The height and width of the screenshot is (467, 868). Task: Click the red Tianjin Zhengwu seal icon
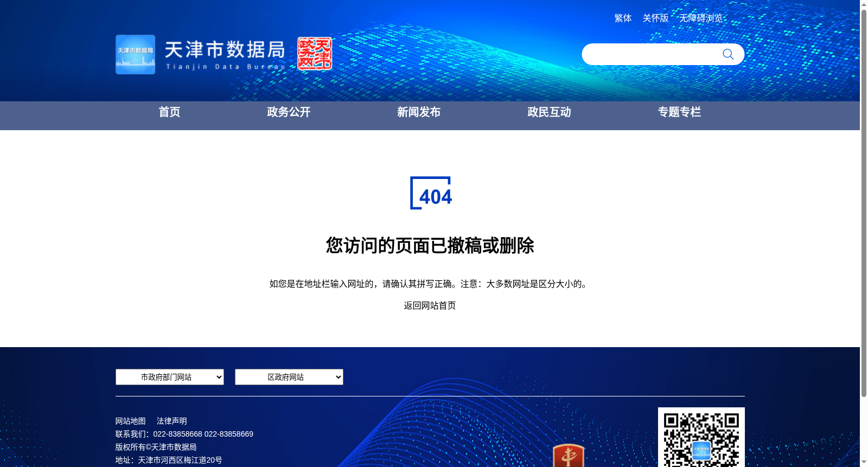click(315, 53)
